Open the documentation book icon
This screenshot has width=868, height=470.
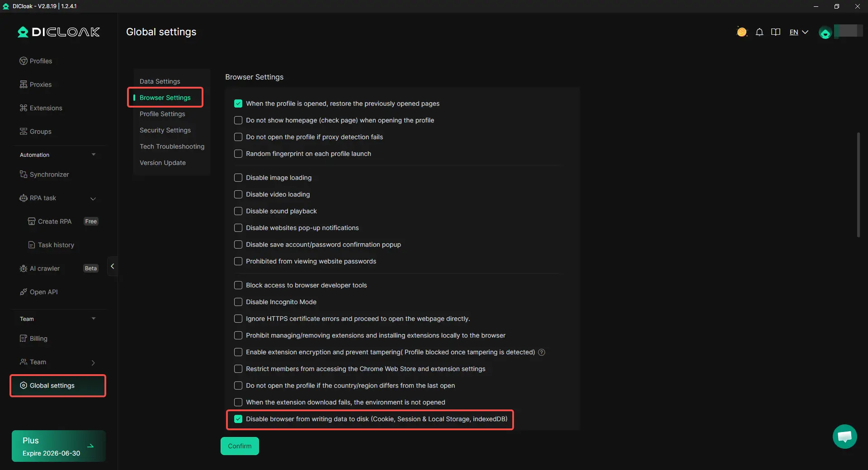coord(776,32)
